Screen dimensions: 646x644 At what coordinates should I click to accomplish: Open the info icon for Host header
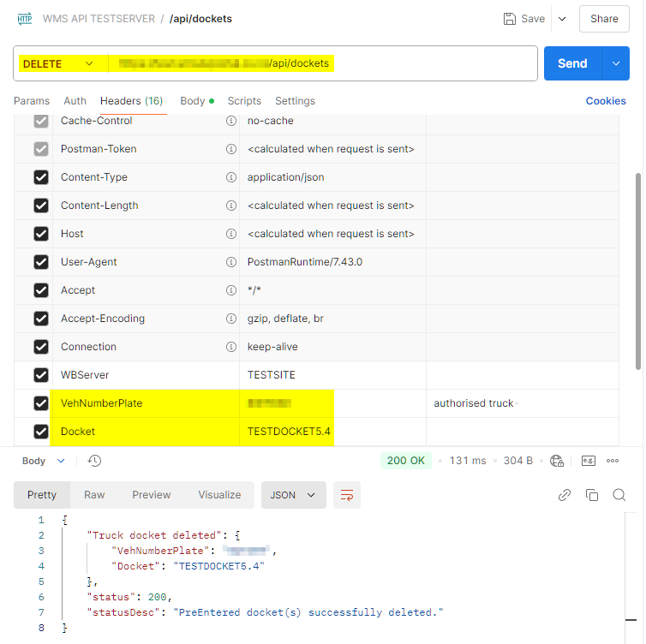(231, 234)
